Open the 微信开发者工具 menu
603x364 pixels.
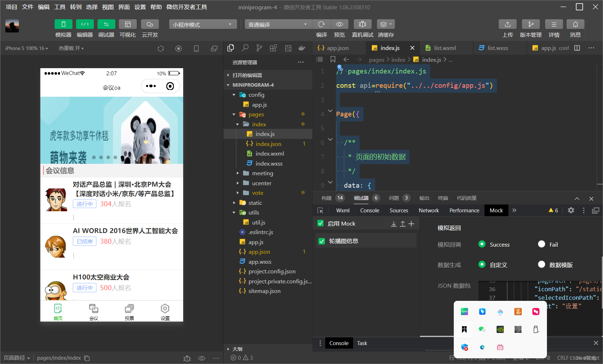point(186,7)
